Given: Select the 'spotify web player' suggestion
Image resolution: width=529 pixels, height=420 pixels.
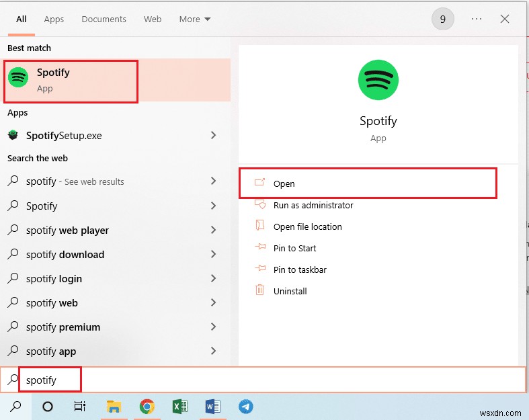Looking at the screenshot, I should click(x=67, y=230).
